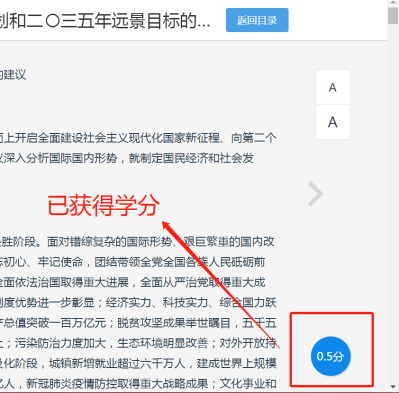399x393 pixels.
Task: Click the 建议 subtitle text
Action: [x=13, y=74]
